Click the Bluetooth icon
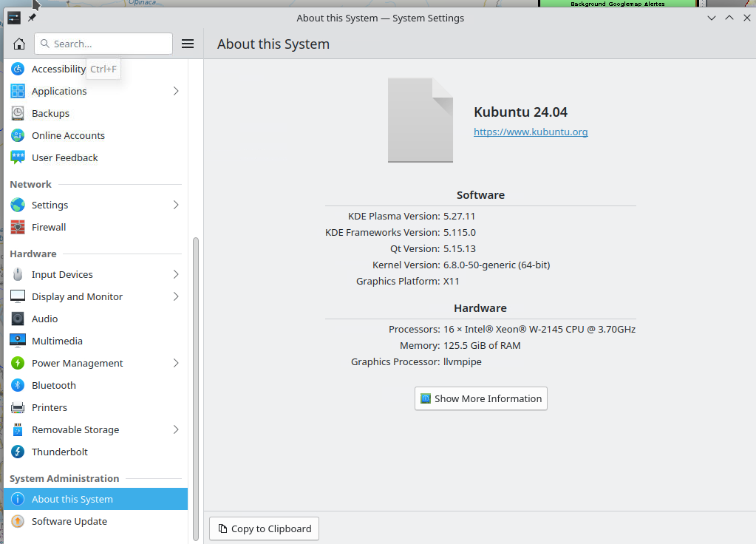The height and width of the screenshot is (544, 756). (18, 385)
